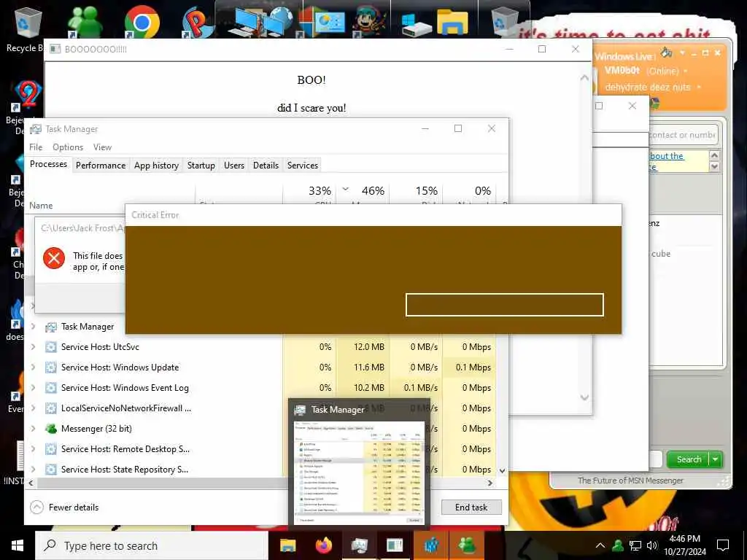Select Task Manager taskbar button
This screenshot has height=560, width=747.
[359, 545]
